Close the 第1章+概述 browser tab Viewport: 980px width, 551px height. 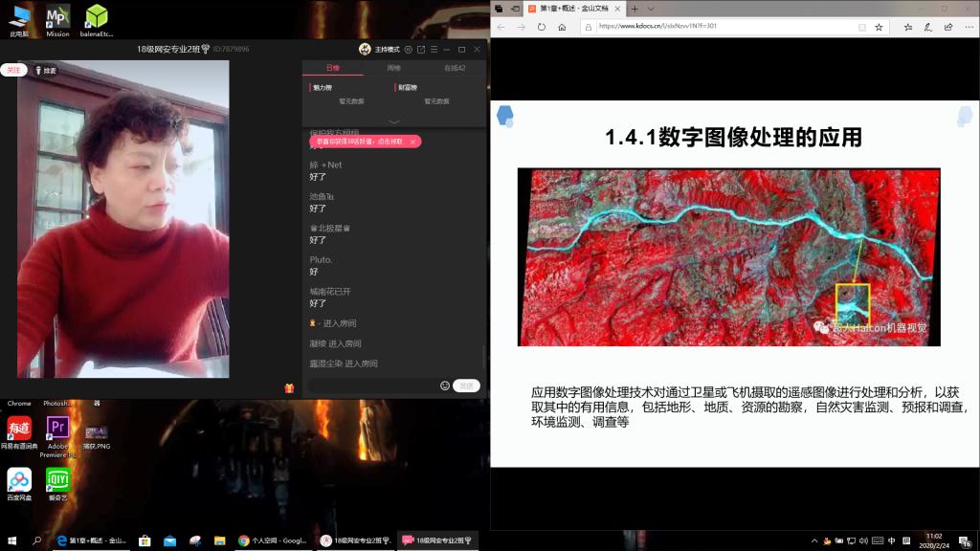pos(617,9)
